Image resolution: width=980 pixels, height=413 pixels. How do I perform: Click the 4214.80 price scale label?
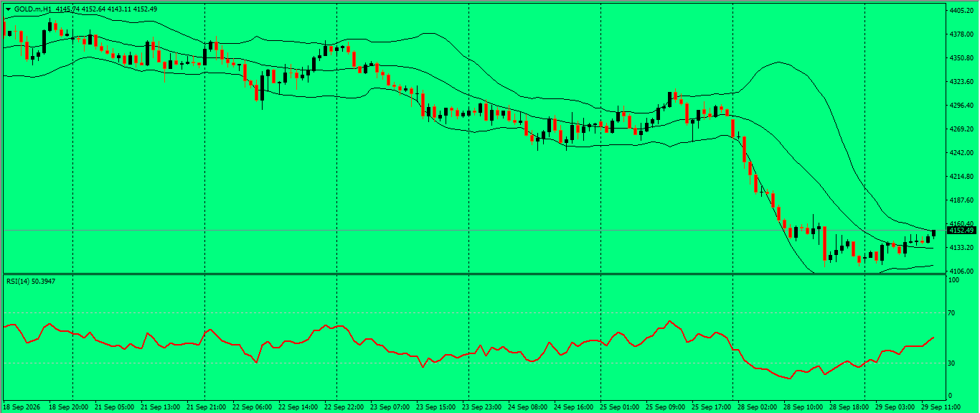(961, 177)
